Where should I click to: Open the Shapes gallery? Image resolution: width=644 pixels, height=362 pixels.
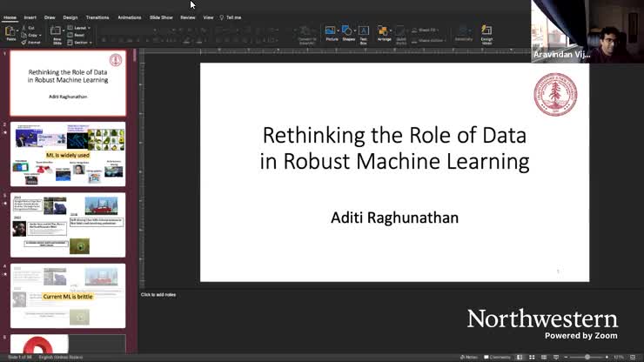click(348, 34)
